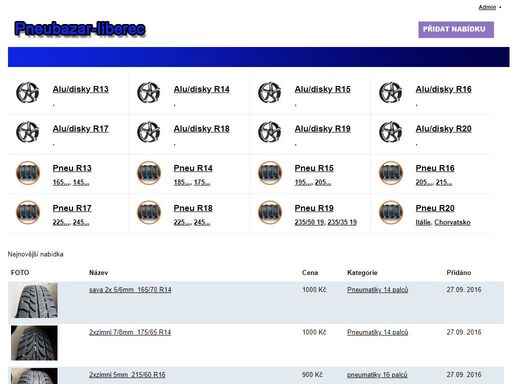Click the wheel icon beside Alu/disky R13
The width and height of the screenshot is (512, 384).
point(28,92)
